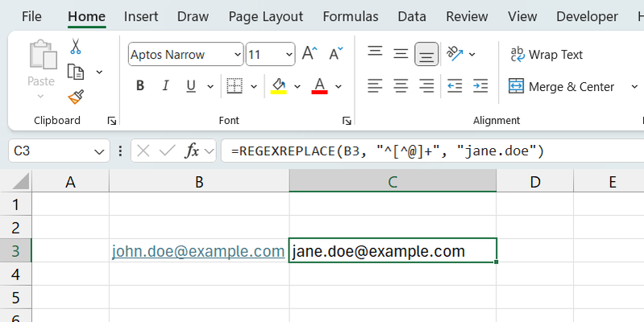Open the font size dropdown

[x=287, y=55]
